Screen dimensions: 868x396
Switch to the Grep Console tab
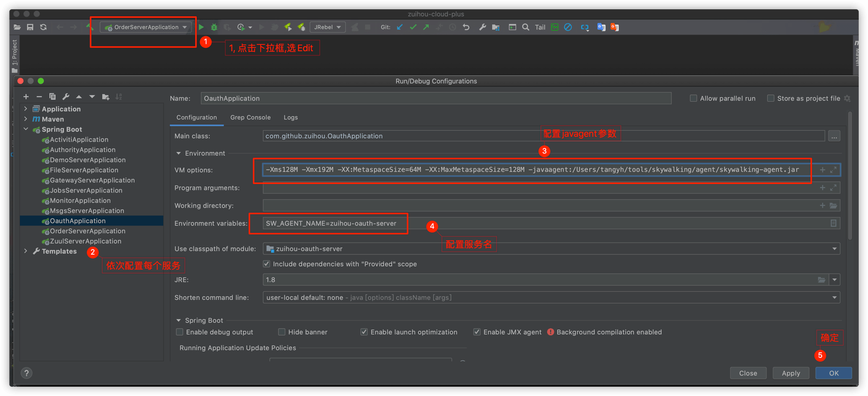250,117
